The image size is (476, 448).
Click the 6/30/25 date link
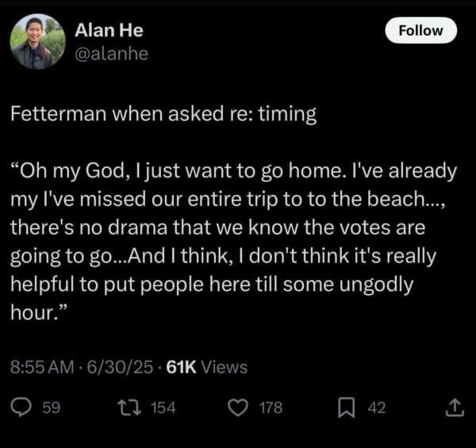[x=121, y=366]
